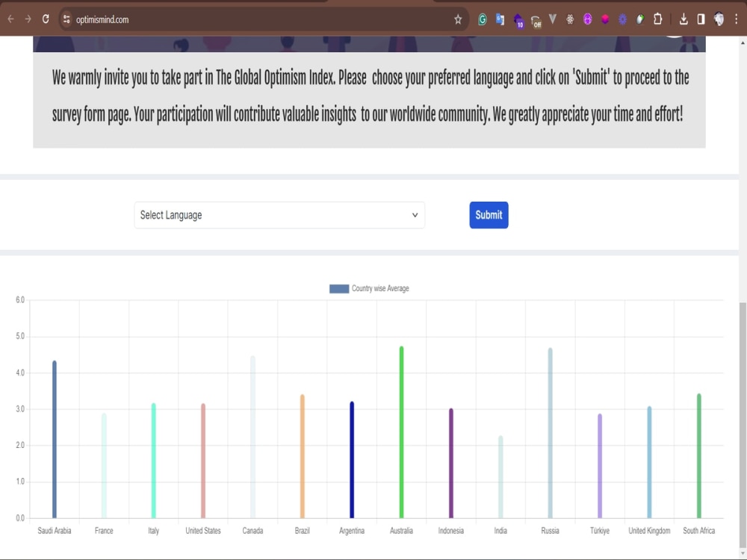This screenshot has height=560, width=747.
Task: Open the round purple face extension
Action: (x=587, y=19)
